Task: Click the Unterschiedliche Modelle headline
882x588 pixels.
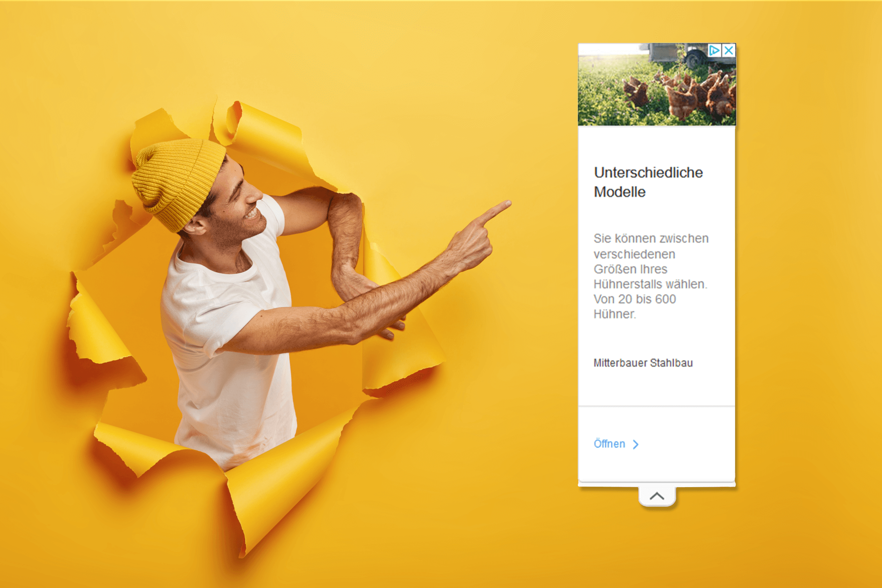Action: tap(648, 182)
